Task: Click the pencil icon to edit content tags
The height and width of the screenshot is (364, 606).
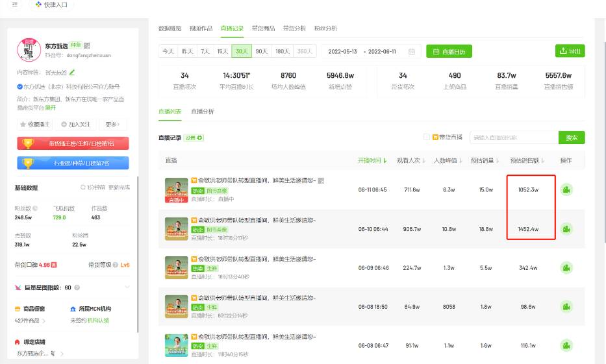Action: (72, 72)
